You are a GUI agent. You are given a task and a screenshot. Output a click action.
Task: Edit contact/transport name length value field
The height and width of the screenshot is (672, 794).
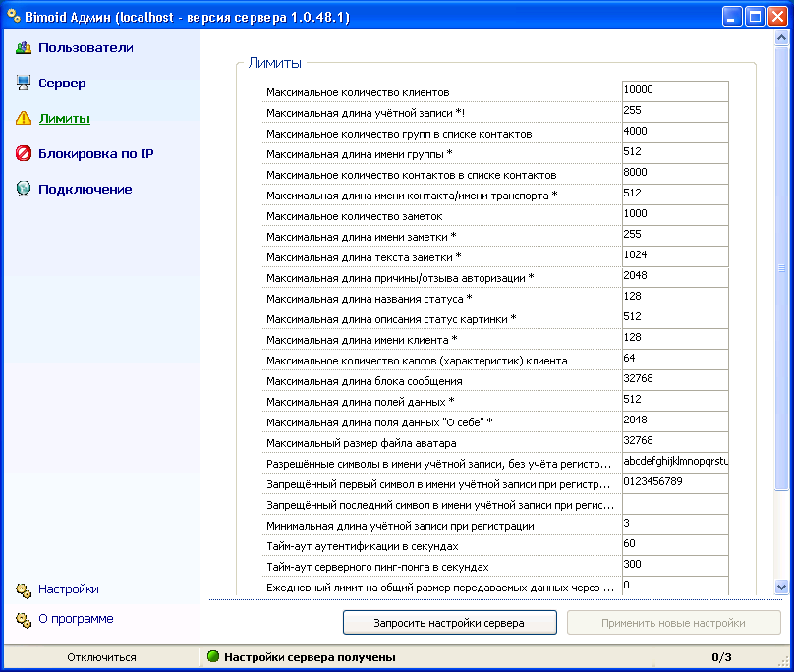675,195
